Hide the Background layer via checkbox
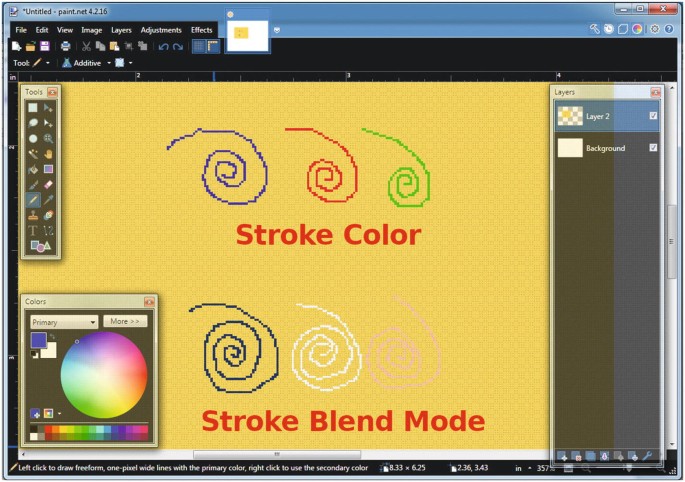Image resolution: width=685 pixels, height=482 pixels. [x=653, y=148]
